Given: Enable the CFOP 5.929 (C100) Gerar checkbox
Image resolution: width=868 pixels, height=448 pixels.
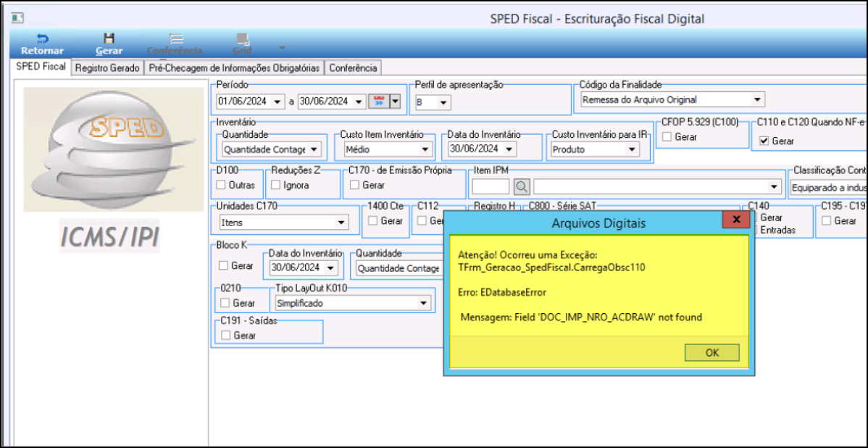Looking at the screenshot, I should [x=667, y=137].
